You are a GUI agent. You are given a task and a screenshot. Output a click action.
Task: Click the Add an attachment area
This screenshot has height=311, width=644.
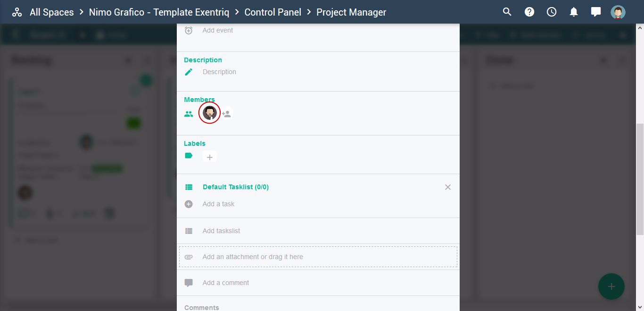point(318,257)
